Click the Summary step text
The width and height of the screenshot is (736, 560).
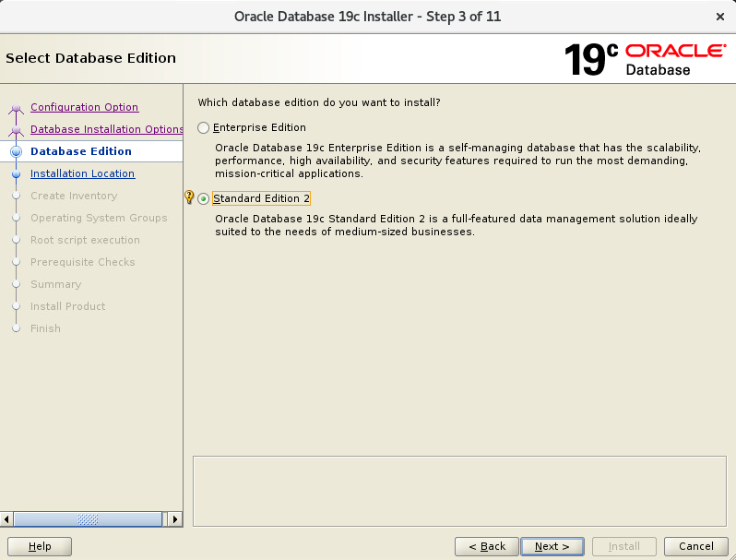(56, 284)
